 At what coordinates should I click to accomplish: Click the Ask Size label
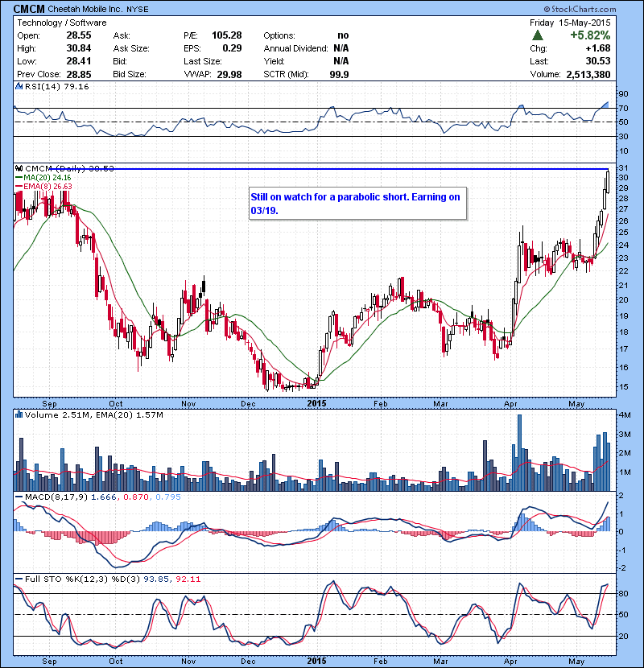(131, 48)
